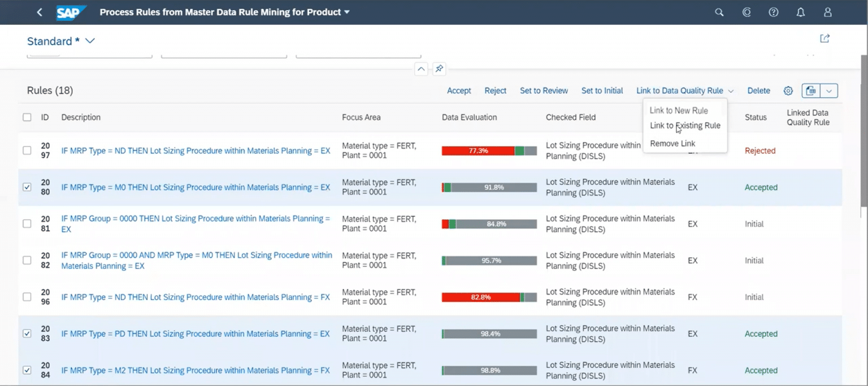
Task: Accept the selected rules
Action: [459, 90]
